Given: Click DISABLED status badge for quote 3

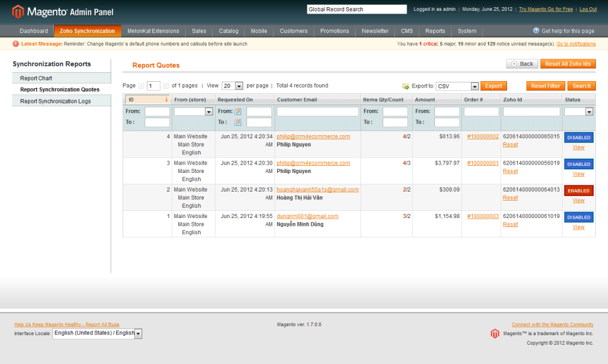Looking at the screenshot, I should click(x=579, y=164).
